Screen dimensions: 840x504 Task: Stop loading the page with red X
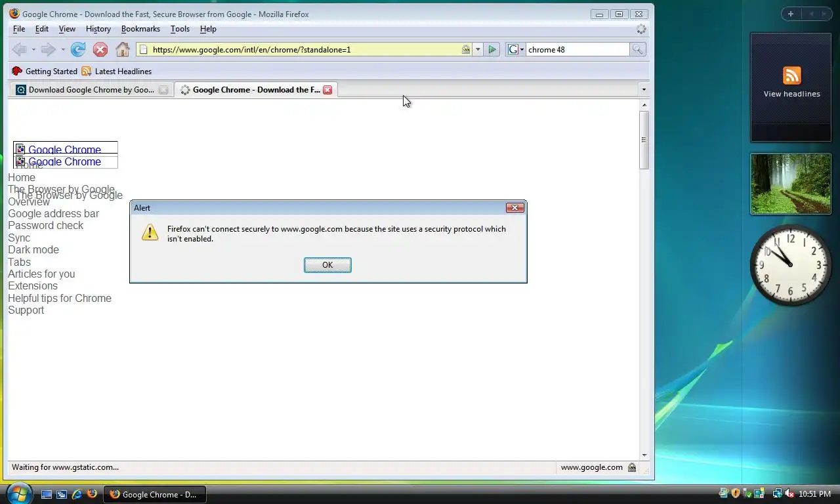[100, 49]
